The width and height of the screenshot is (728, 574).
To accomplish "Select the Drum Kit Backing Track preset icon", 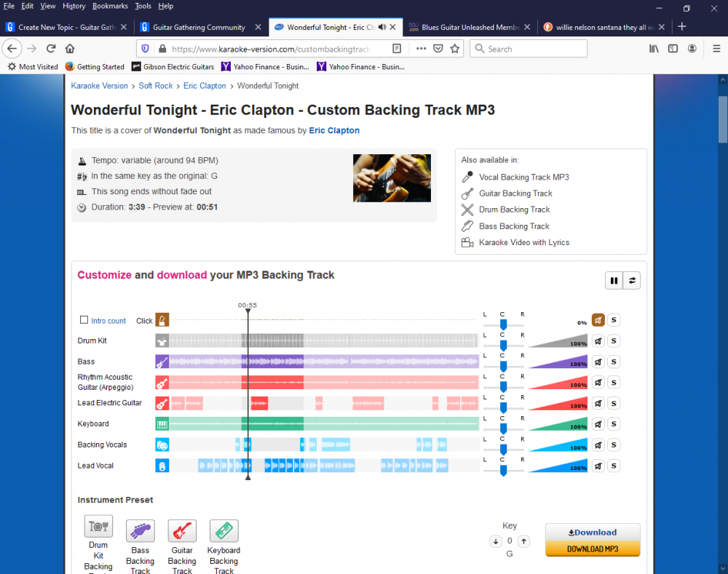I will tap(98, 526).
